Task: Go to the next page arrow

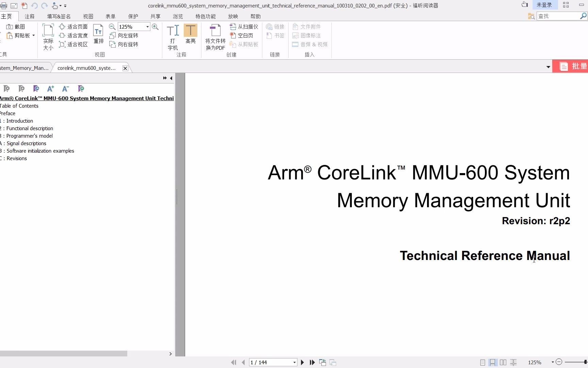Action: pos(302,363)
